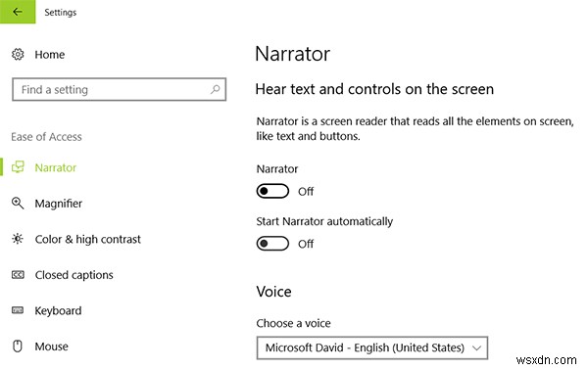Click the Home gear icon
The image size is (588, 370).
[18, 54]
